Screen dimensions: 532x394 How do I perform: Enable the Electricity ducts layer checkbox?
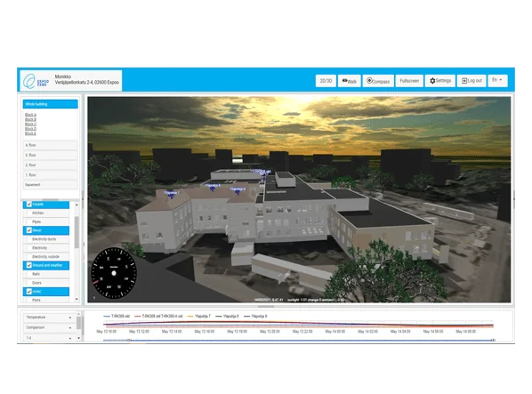click(29, 239)
